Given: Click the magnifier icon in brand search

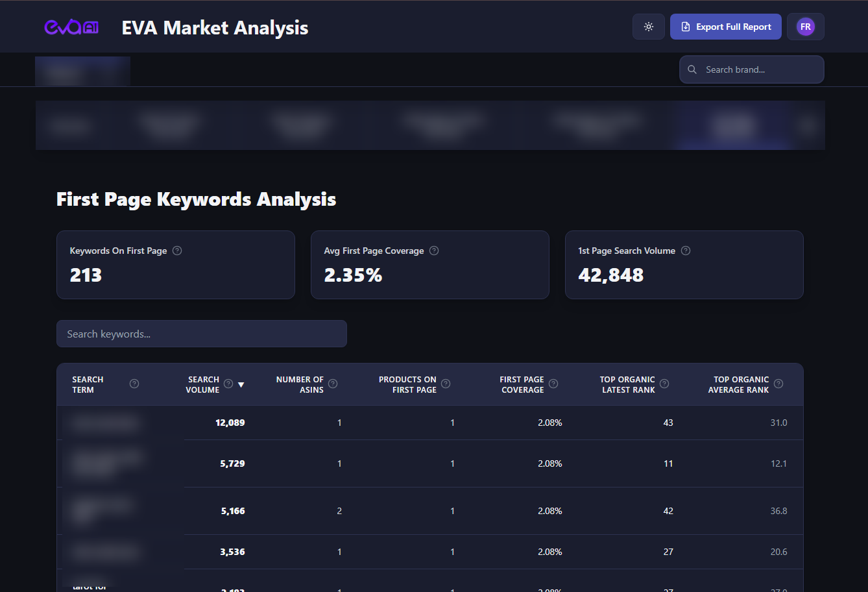Looking at the screenshot, I should (x=692, y=69).
